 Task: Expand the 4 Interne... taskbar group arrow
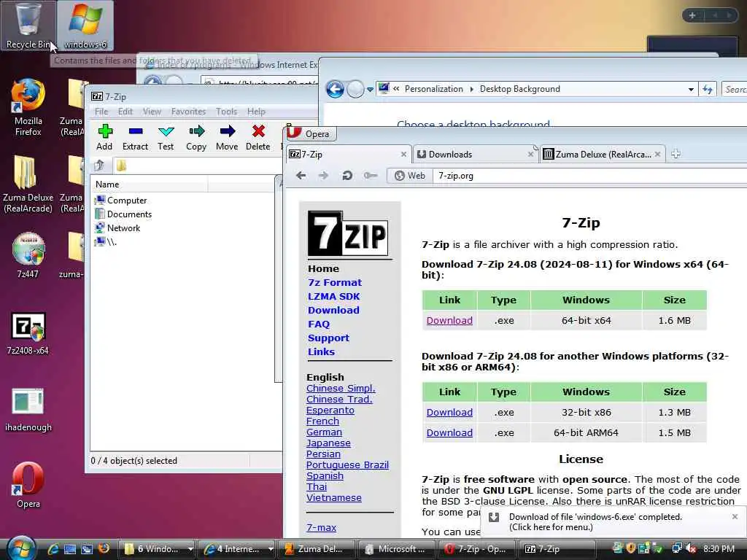(270, 548)
